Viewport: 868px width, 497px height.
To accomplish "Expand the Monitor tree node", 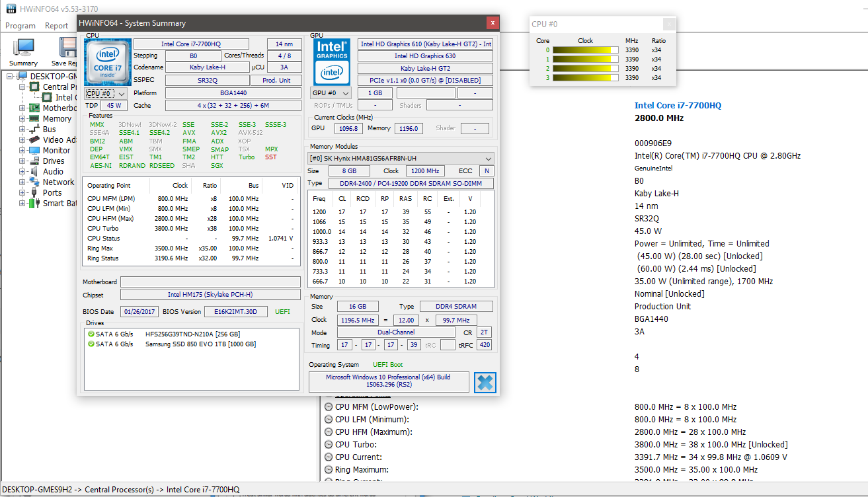I will 22,150.
